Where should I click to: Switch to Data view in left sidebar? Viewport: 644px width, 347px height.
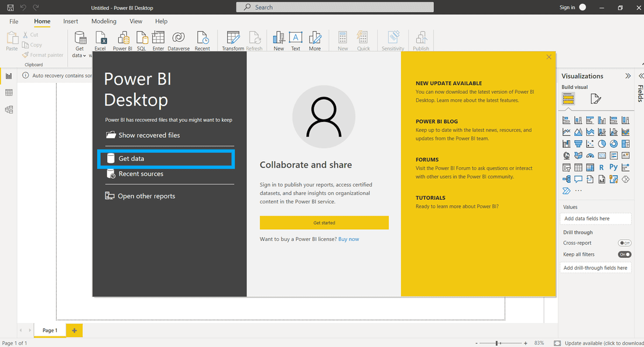tap(9, 93)
